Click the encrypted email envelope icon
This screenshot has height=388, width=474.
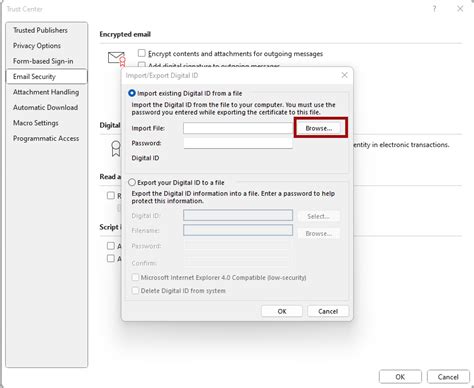[x=117, y=59]
